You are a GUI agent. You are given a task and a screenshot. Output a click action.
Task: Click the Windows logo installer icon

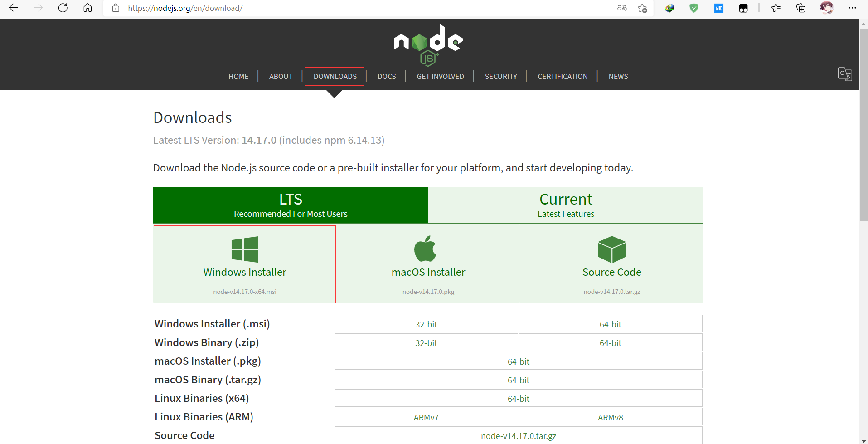click(x=245, y=249)
